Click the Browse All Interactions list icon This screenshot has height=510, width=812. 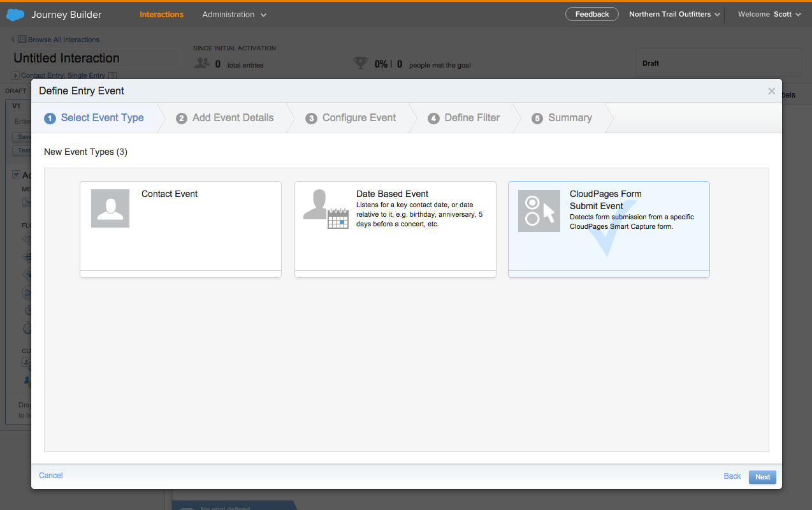coord(22,40)
